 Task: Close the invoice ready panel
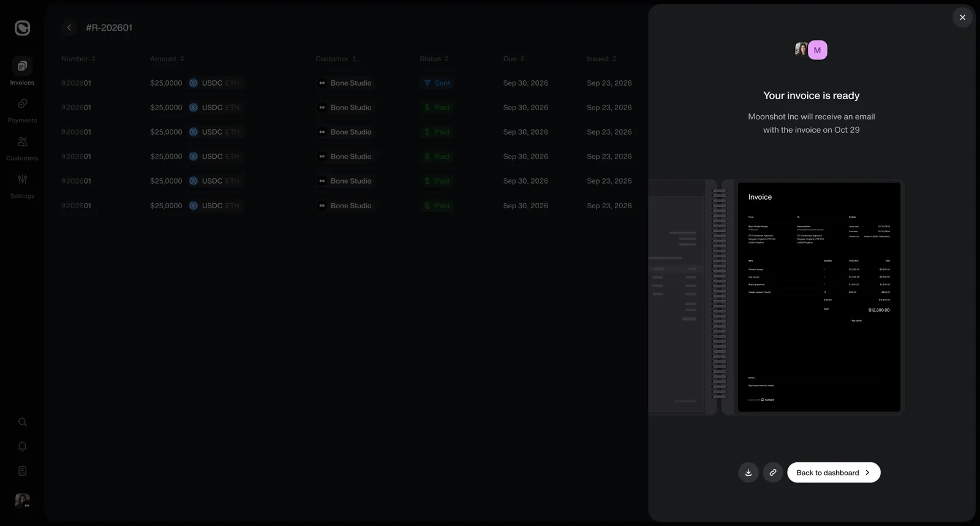pyautogui.click(x=962, y=17)
